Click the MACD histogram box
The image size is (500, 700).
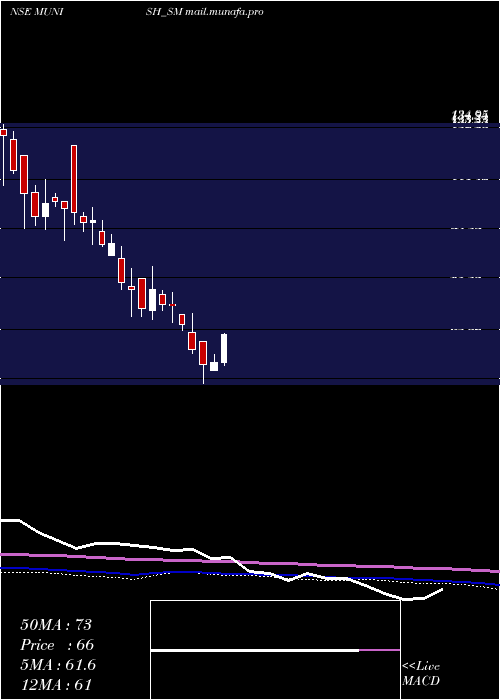275,650
